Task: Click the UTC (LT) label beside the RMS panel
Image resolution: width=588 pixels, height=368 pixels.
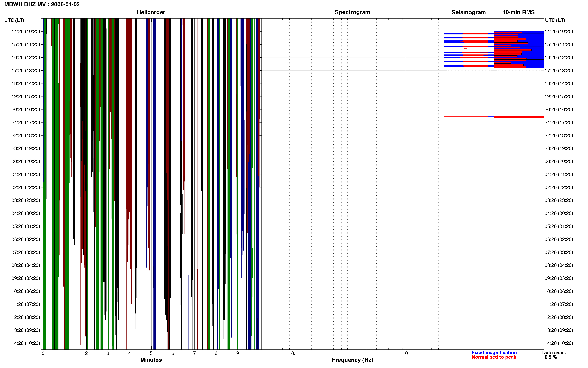Action: (x=555, y=20)
